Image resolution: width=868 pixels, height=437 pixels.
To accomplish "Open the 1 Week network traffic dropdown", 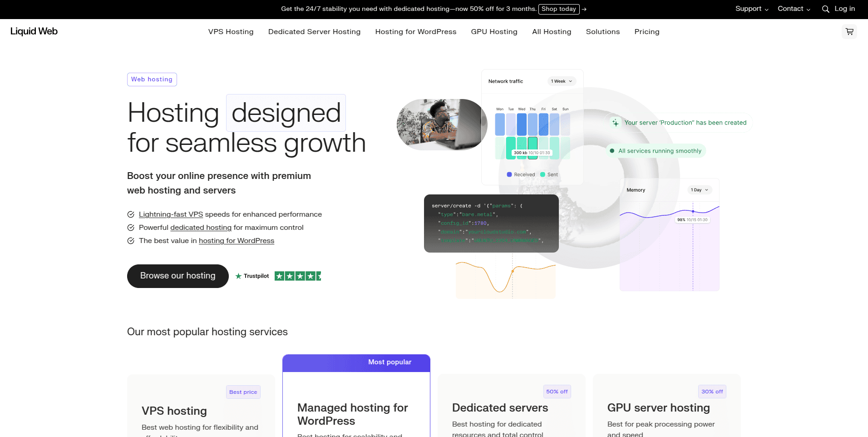I will (562, 81).
